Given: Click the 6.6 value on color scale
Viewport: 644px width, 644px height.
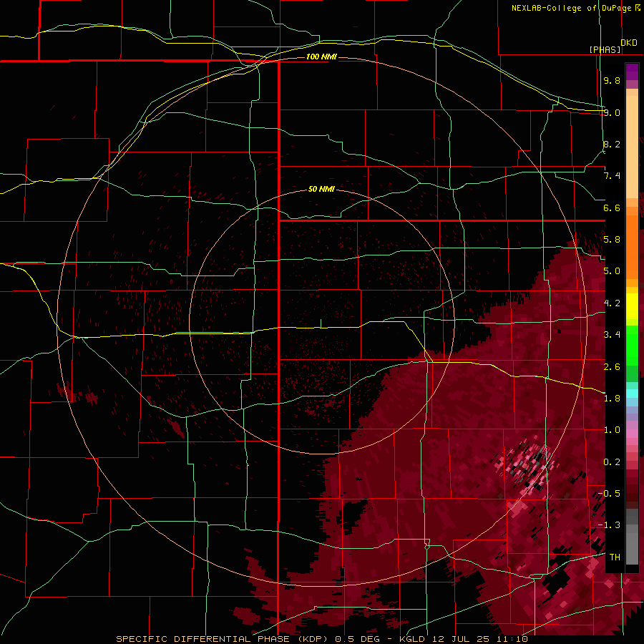Looking at the screenshot, I should [x=612, y=208].
